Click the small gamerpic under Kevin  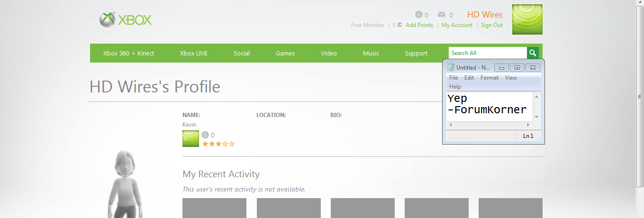pyautogui.click(x=190, y=138)
